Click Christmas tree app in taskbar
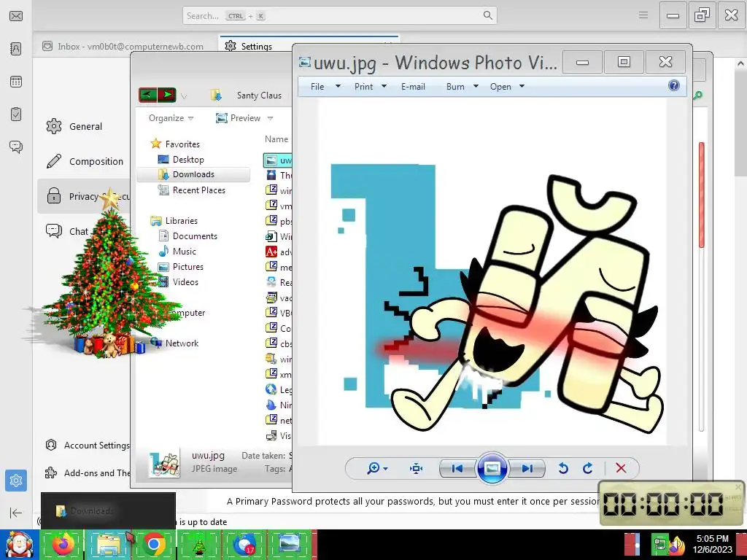The height and width of the screenshot is (560, 747). pyautogui.click(x=199, y=545)
